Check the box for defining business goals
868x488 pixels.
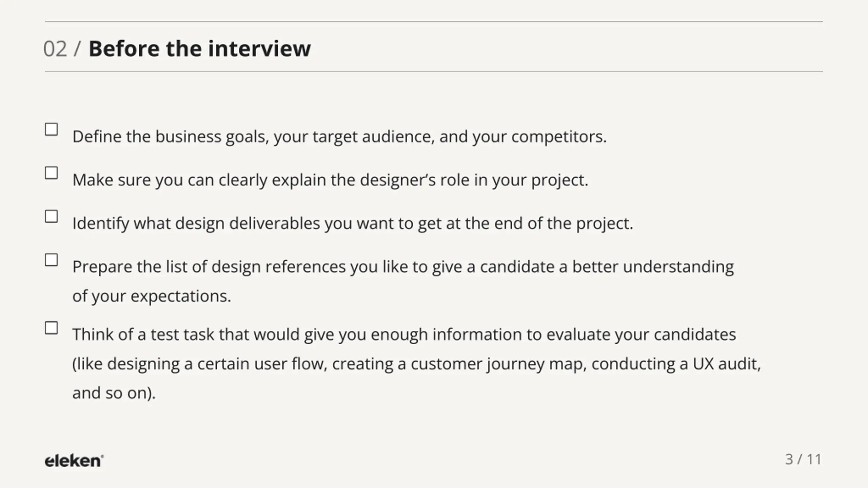[51, 129]
